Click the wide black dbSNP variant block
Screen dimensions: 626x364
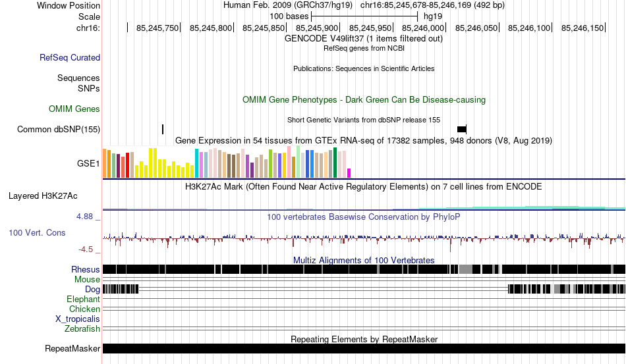pyautogui.click(x=461, y=129)
